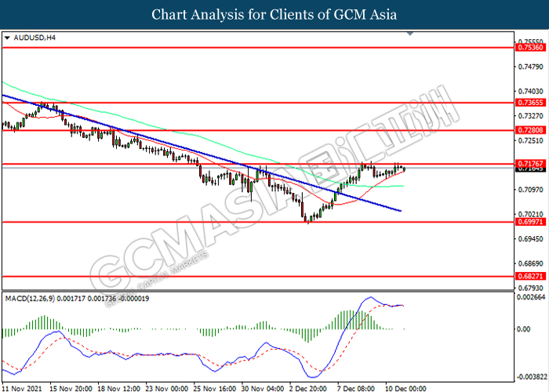Select the 0.71767 price level label
Viewport: 549px width, 392px height.
(531, 163)
